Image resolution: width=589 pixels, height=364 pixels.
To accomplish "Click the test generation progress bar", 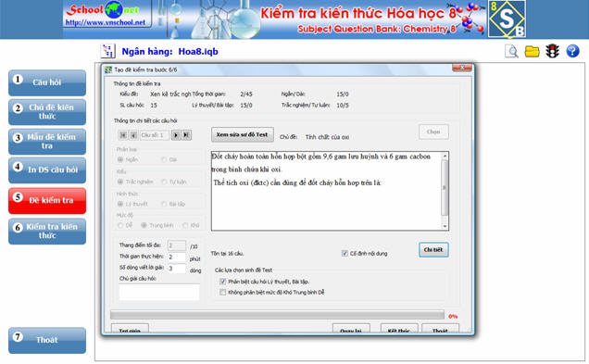I will 277,315.
